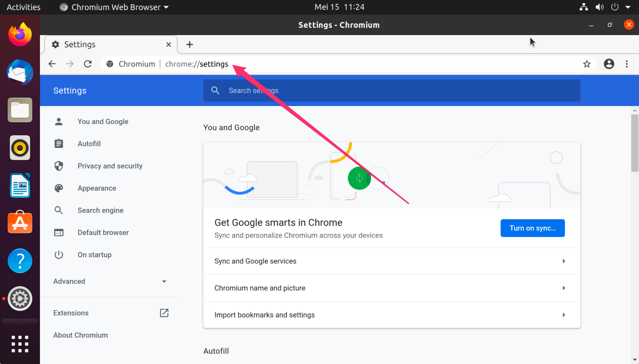
Task: Click the external link icon next to Extensions
Action: coord(164,313)
